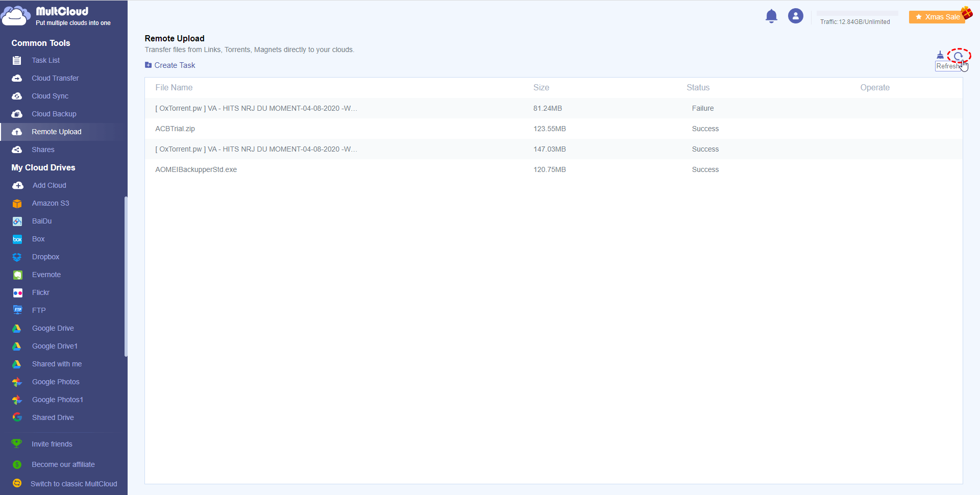This screenshot has height=495, width=980.
Task: Click the Invite friends trophy icon
Action: (17, 443)
